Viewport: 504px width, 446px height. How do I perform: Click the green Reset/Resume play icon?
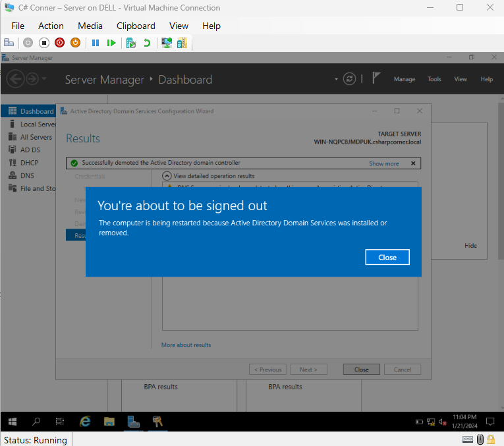111,43
